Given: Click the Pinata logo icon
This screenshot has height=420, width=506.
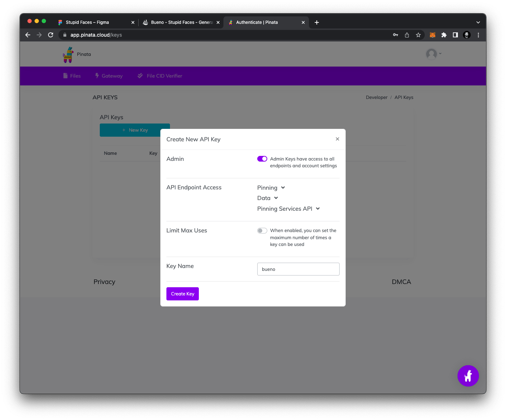Looking at the screenshot, I should [68, 54].
